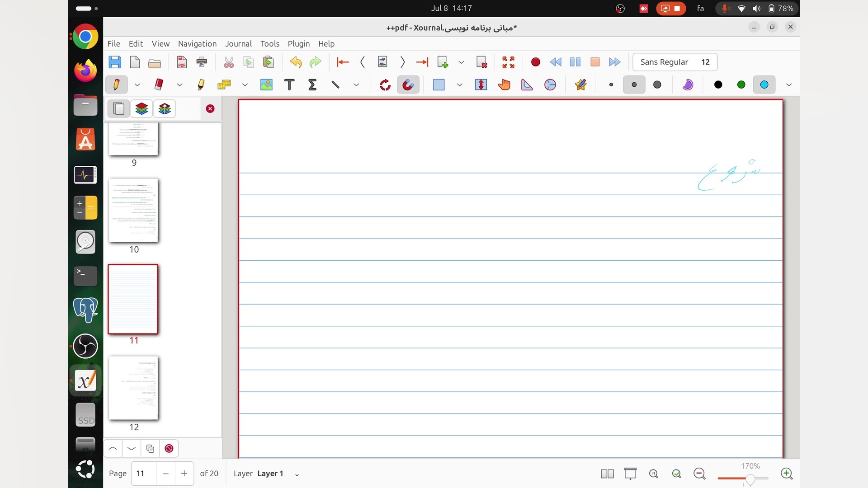This screenshot has width=868, height=488.
Task: Click the Sans Regular font button
Action: click(675, 62)
